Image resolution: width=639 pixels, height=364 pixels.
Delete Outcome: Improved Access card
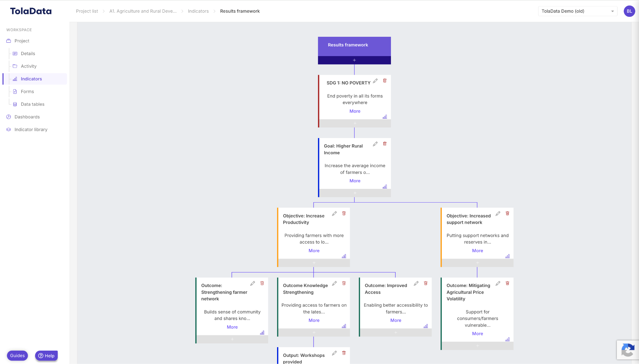click(426, 283)
